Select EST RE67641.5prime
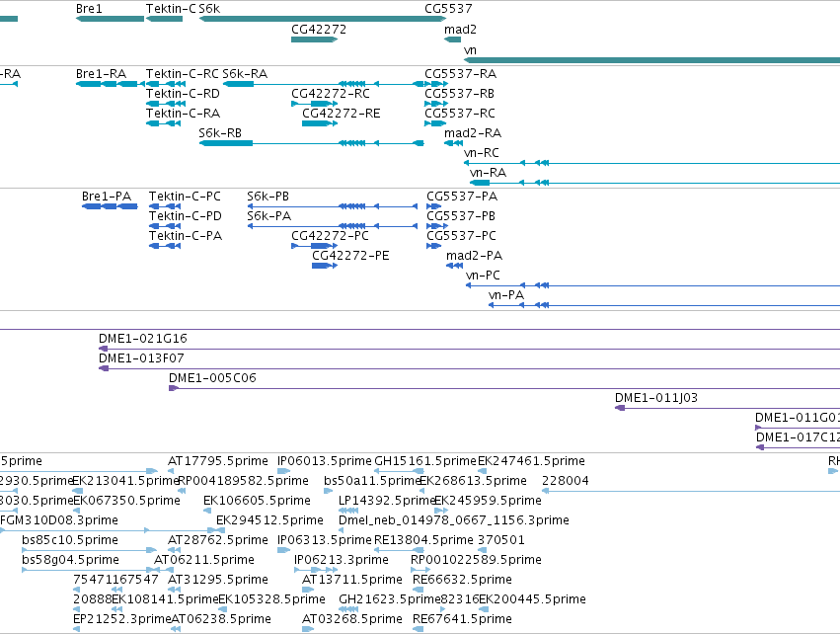Image resolution: width=840 pixels, height=634 pixels. tap(462, 620)
